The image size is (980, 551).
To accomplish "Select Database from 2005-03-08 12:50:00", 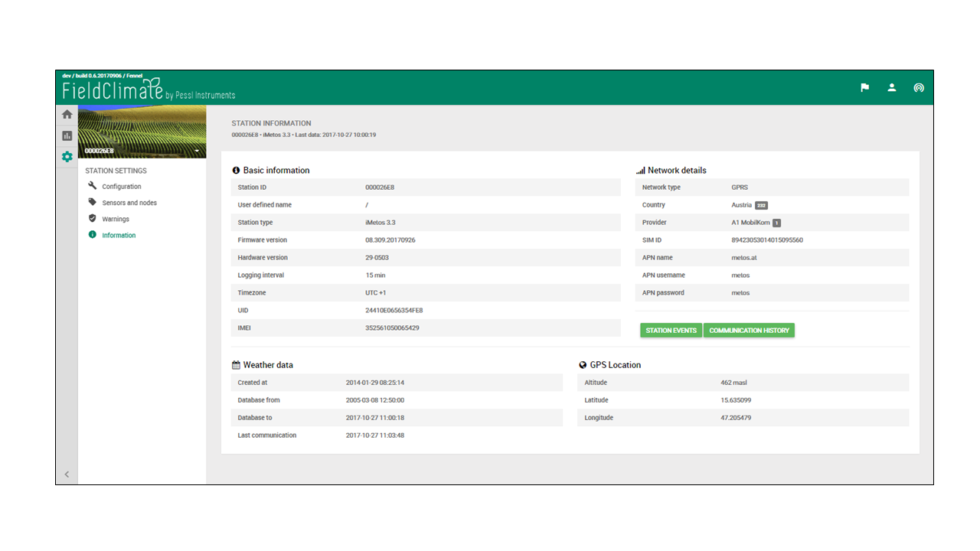I will (x=375, y=400).
